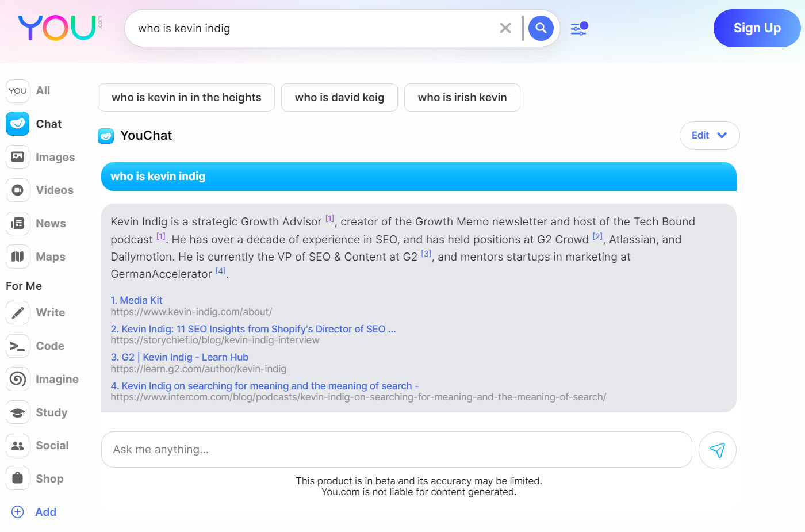Click the "Ask me anything..." input

pyautogui.click(x=396, y=450)
